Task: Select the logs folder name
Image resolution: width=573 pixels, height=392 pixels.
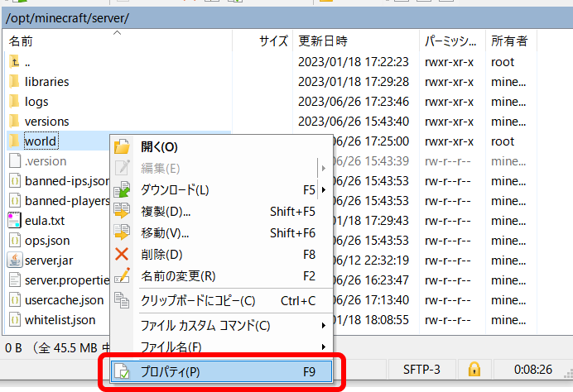Action: 36,102
